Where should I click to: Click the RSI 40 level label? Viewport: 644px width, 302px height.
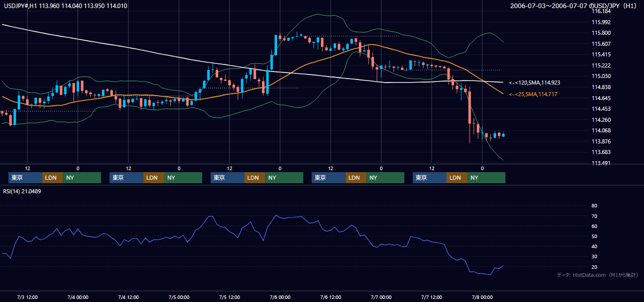pyautogui.click(x=594, y=246)
